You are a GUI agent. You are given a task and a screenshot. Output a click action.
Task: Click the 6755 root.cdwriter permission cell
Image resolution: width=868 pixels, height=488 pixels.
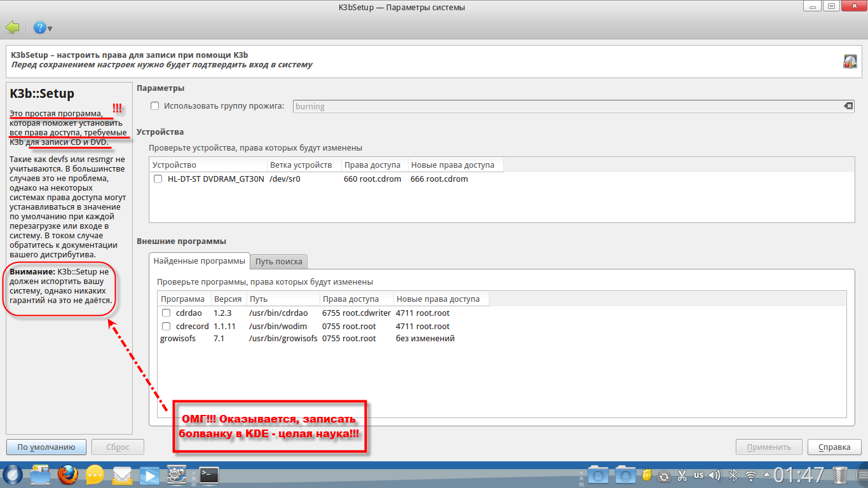(x=356, y=313)
